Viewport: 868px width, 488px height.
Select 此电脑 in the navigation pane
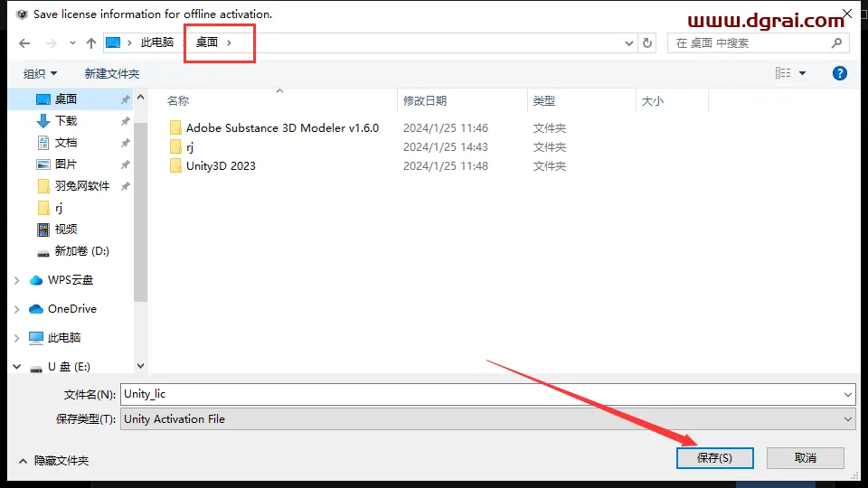click(x=64, y=337)
